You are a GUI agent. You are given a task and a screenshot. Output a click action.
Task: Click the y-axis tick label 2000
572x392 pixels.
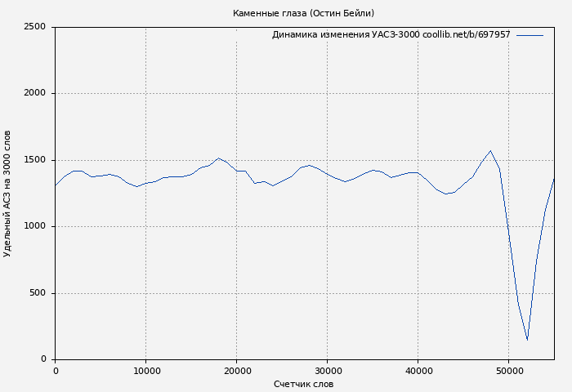(34, 94)
